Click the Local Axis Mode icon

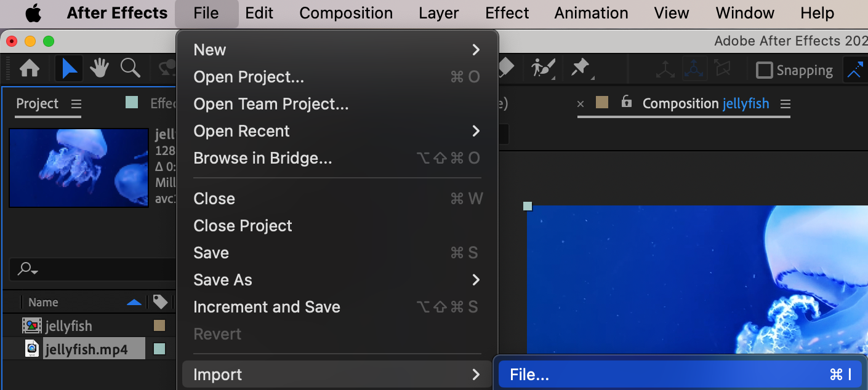[665, 70]
